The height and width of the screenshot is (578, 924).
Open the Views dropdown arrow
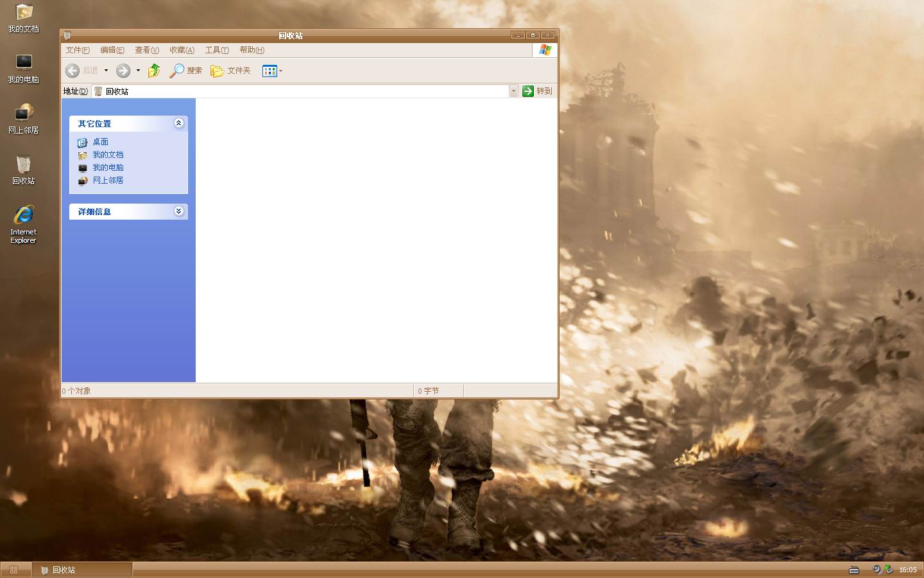point(280,71)
